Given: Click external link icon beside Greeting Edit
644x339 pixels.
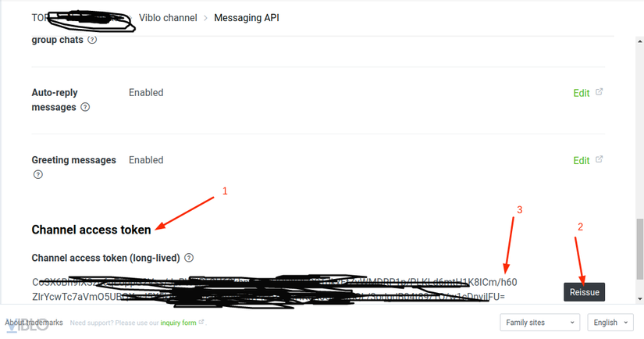Looking at the screenshot, I should [x=600, y=159].
